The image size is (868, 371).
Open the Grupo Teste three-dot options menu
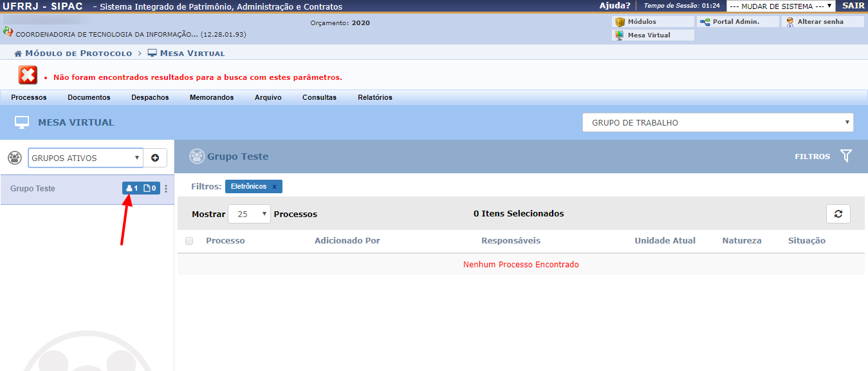coord(166,189)
